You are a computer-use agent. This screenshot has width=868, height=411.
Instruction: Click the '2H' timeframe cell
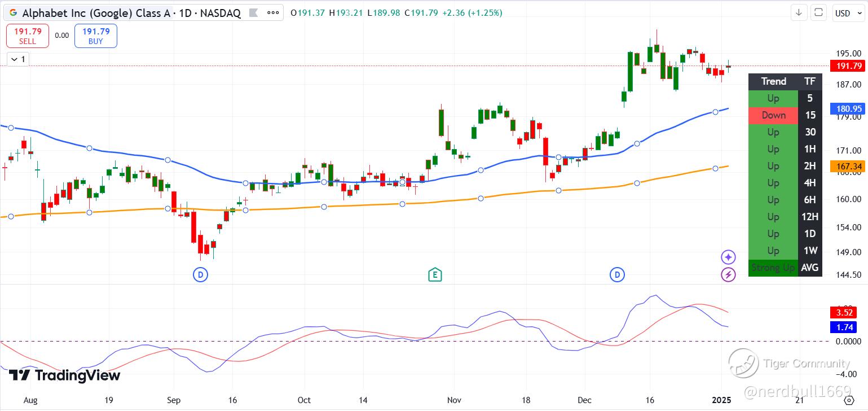point(810,166)
